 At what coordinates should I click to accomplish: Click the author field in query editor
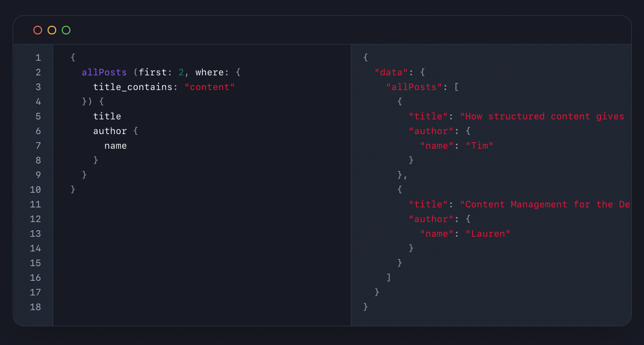coord(110,131)
